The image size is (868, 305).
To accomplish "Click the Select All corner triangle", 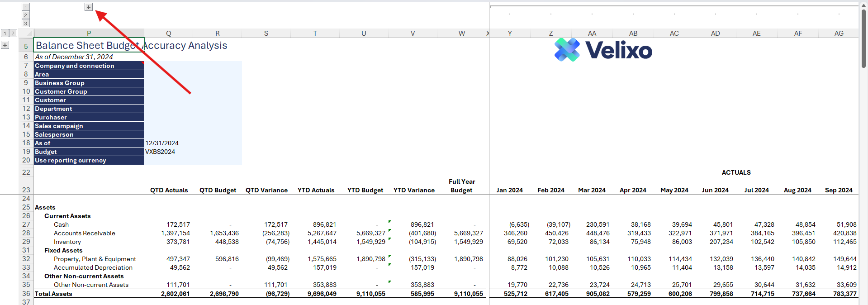I will 29,33.
